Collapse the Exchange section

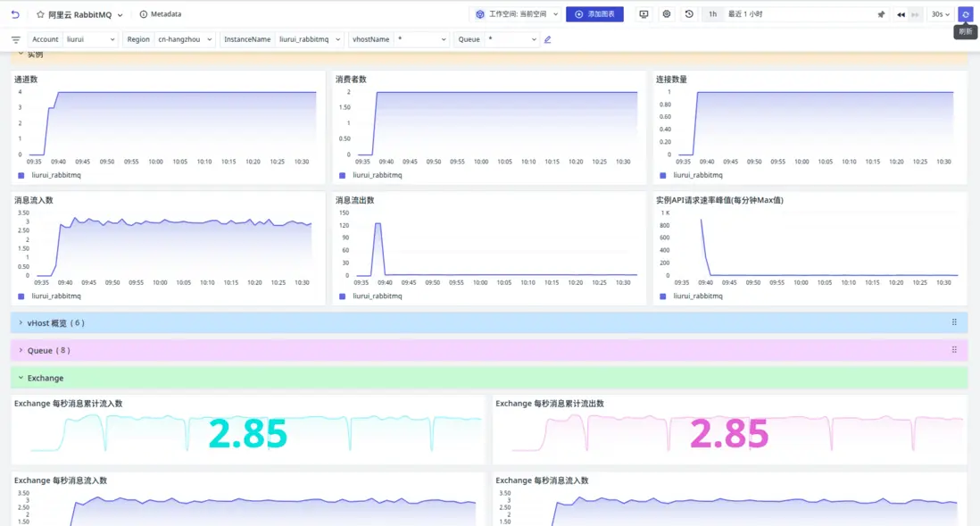tap(489, 378)
